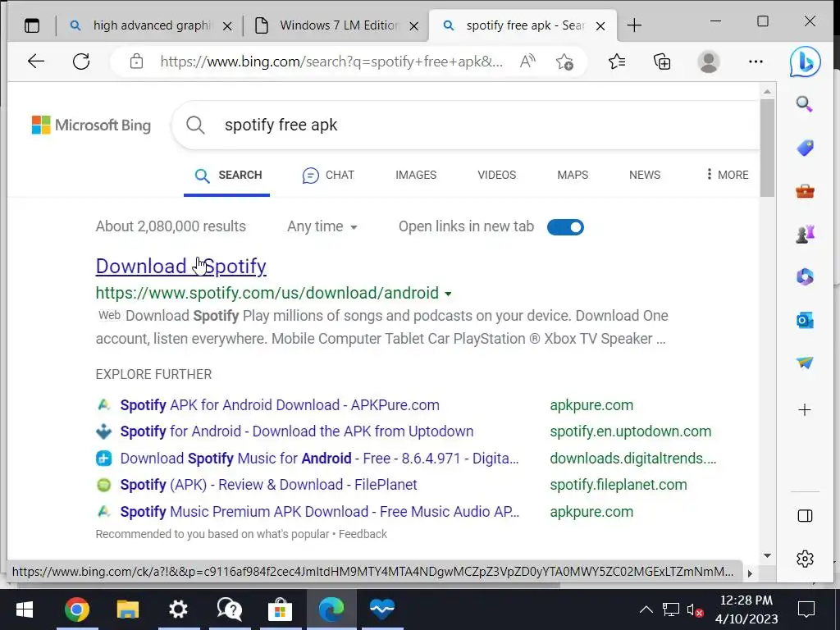View site information lock icon
The width and height of the screenshot is (840, 630).
tap(137, 62)
